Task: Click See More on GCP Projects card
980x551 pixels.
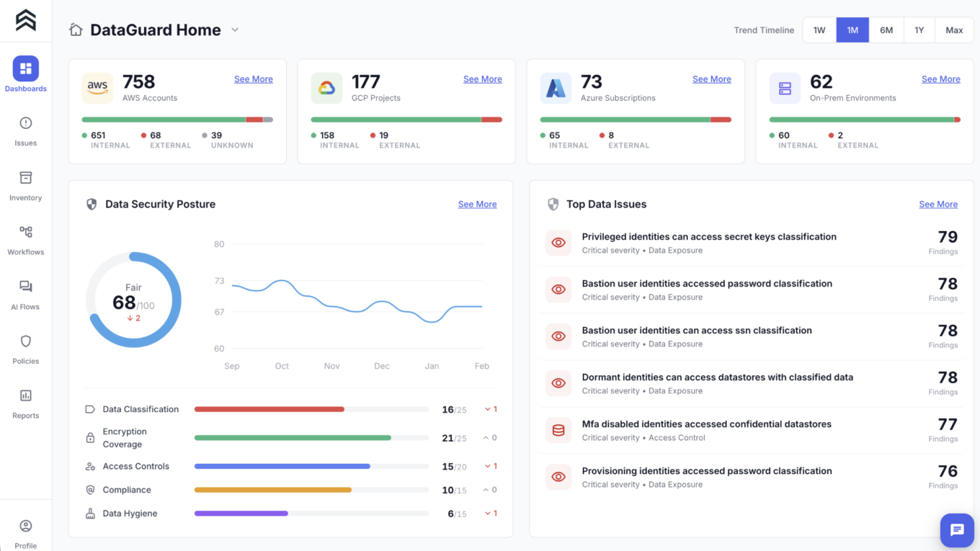Action: (483, 79)
